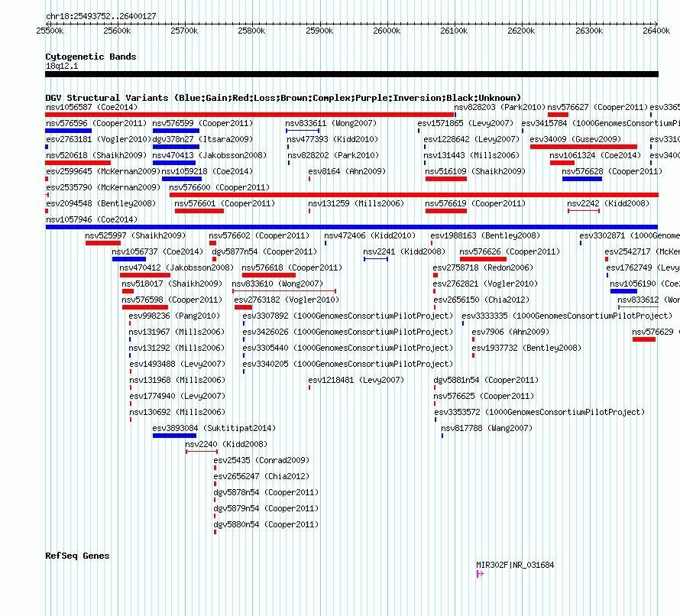Click nsv576619 (Cooper2011) label
This screenshot has height=616, width=680.
pyautogui.click(x=475, y=203)
